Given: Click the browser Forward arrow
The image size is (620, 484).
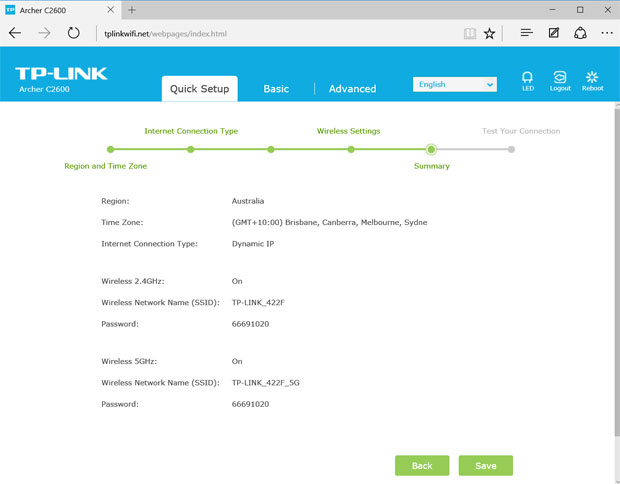Looking at the screenshot, I should click(44, 33).
